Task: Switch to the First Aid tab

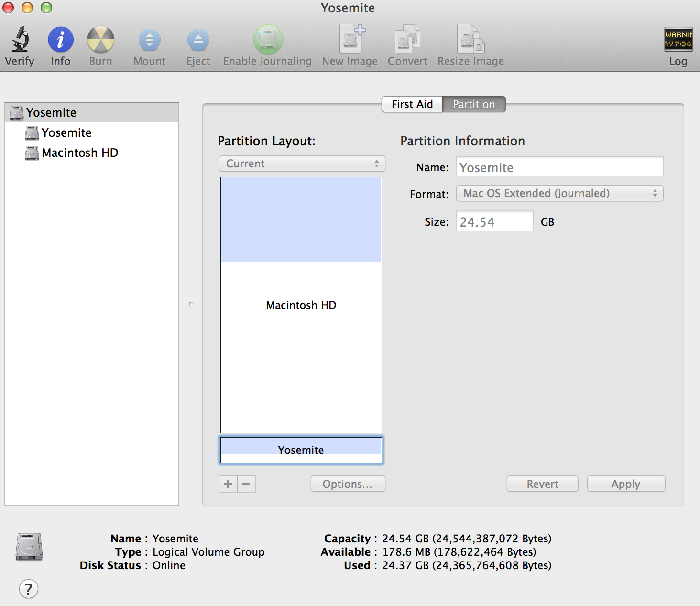Action: tap(412, 104)
